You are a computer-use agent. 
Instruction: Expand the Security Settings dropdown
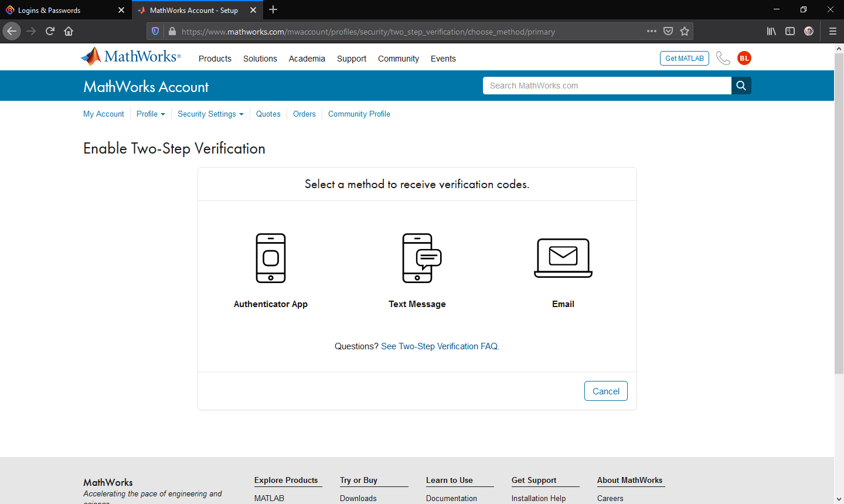pyautogui.click(x=210, y=114)
